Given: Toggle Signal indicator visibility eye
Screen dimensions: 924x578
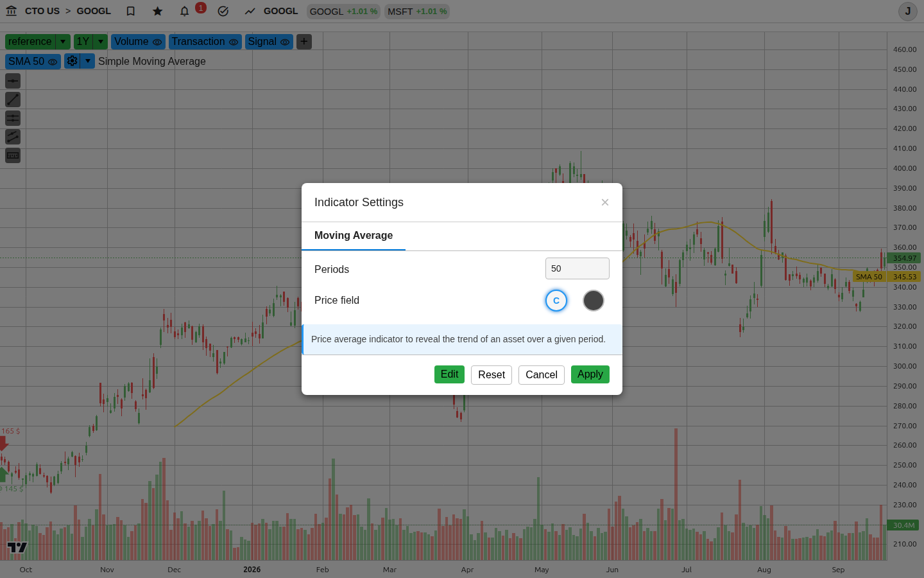Looking at the screenshot, I should point(285,42).
